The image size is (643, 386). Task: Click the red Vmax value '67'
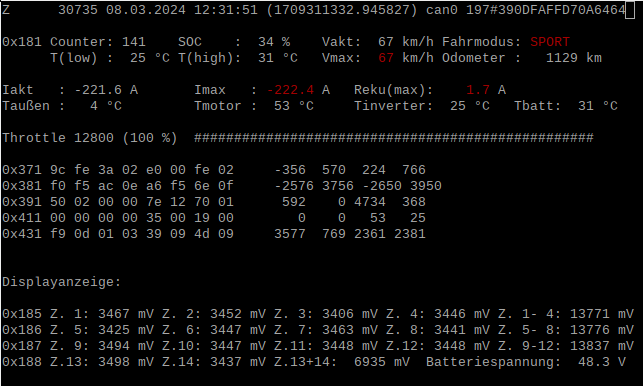pyautogui.click(x=386, y=58)
